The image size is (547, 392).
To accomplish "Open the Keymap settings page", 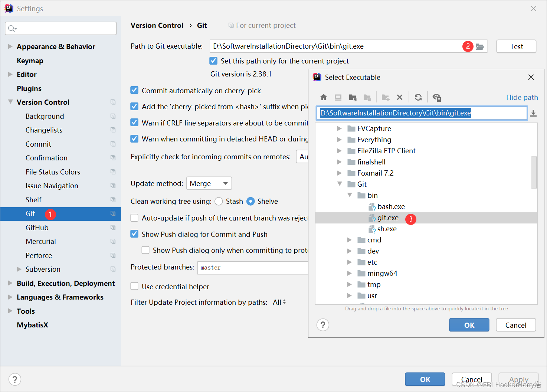I will [30, 61].
